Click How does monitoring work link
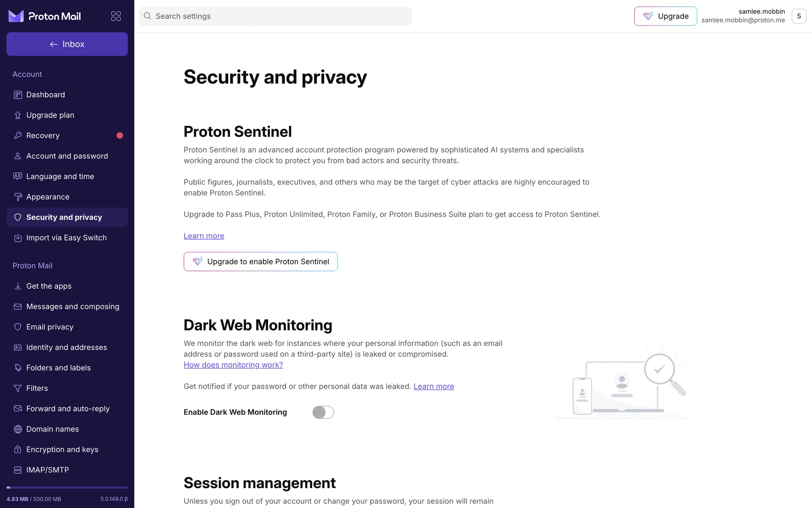This screenshot has height=508, width=812. tap(233, 365)
